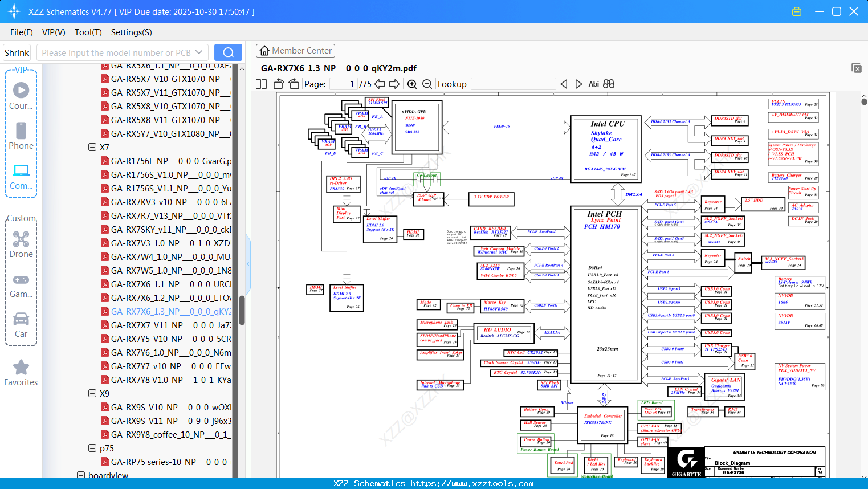Image resolution: width=868 pixels, height=489 pixels.
Task: Open the xzztools.com link in status bar
Action: pos(472,483)
